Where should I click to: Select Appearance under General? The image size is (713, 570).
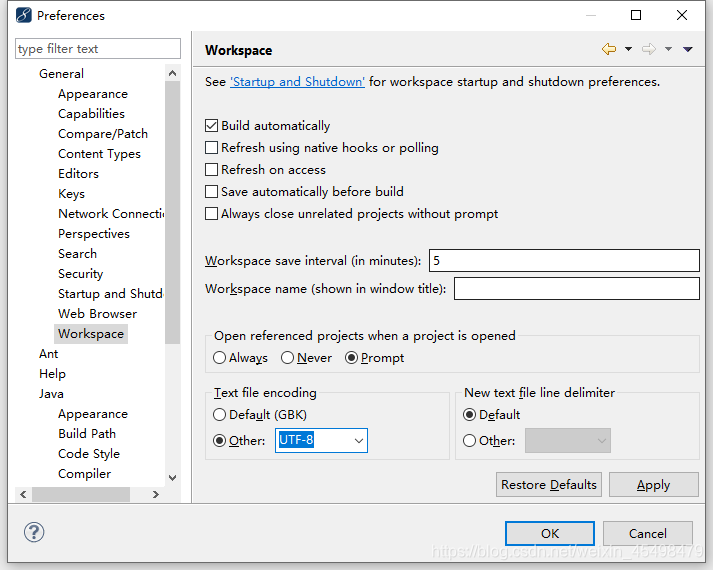(x=93, y=94)
